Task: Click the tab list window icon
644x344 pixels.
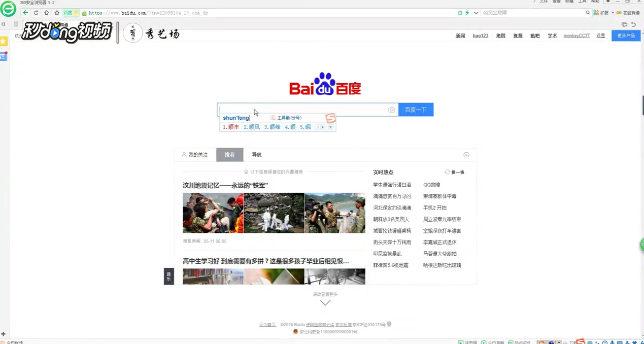Action: [624, 24]
